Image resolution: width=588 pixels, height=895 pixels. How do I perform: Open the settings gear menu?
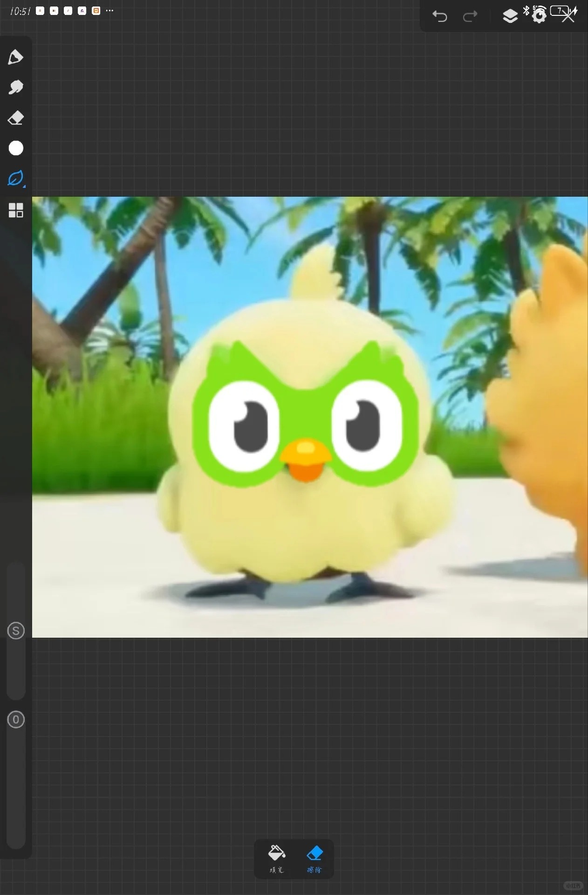click(x=539, y=16)
